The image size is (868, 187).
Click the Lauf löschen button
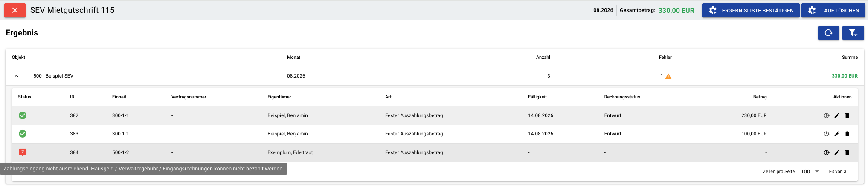(x=833, y=10)
